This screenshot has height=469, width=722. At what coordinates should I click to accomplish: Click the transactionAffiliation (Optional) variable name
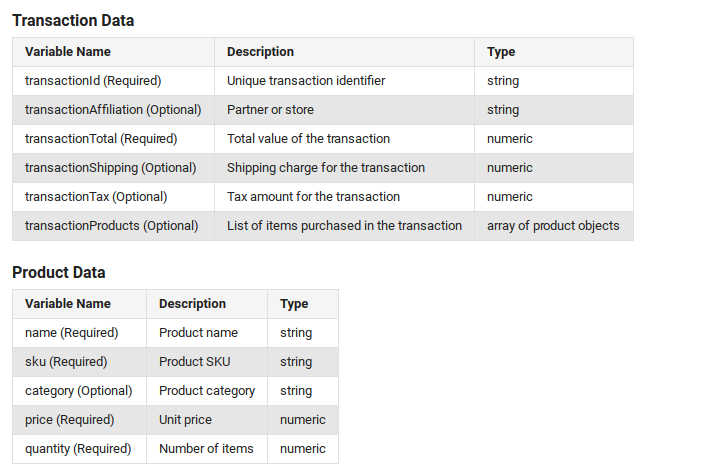[x=113, y=110]
